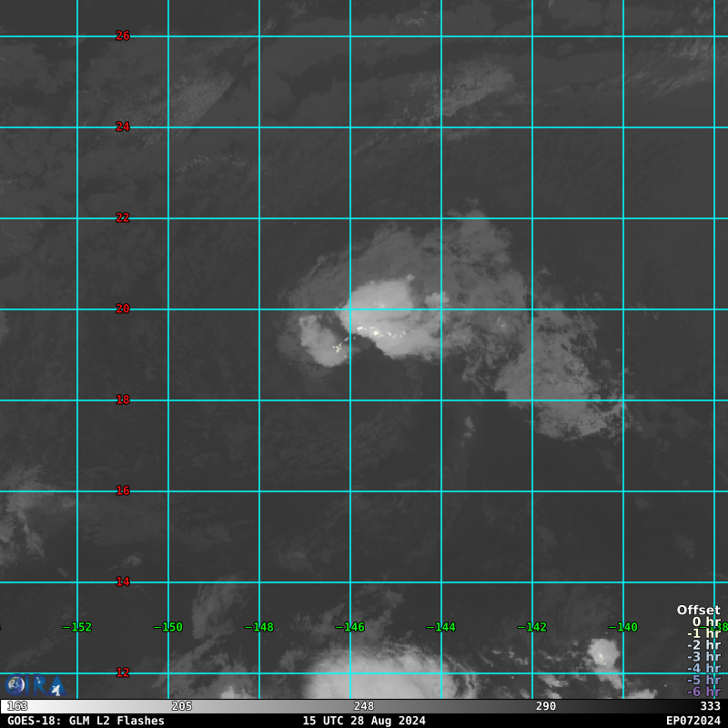
Task: Click the red 26 latitude label
Action: pyautogui.click(x=123, y=35)
